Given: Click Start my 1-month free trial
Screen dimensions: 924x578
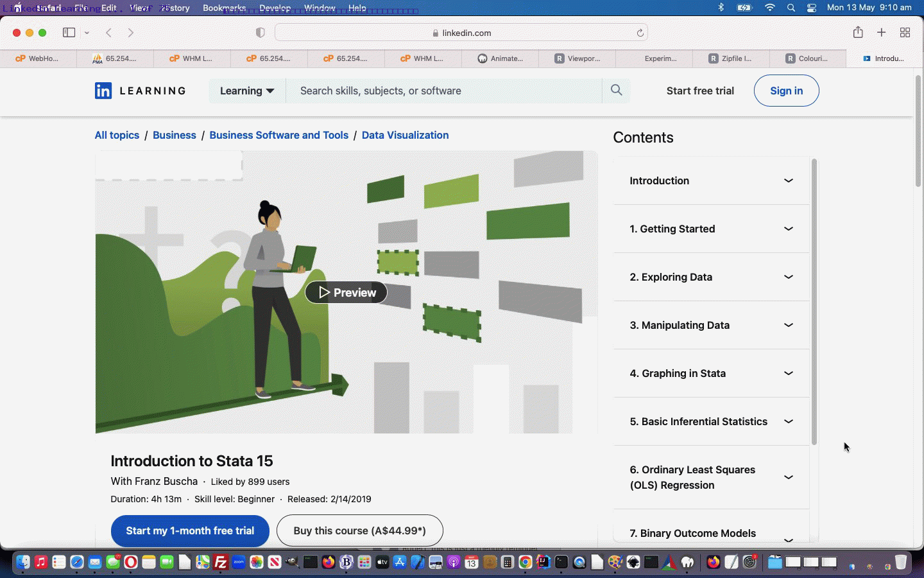Looking at the screenshot, I should (190, 530).
